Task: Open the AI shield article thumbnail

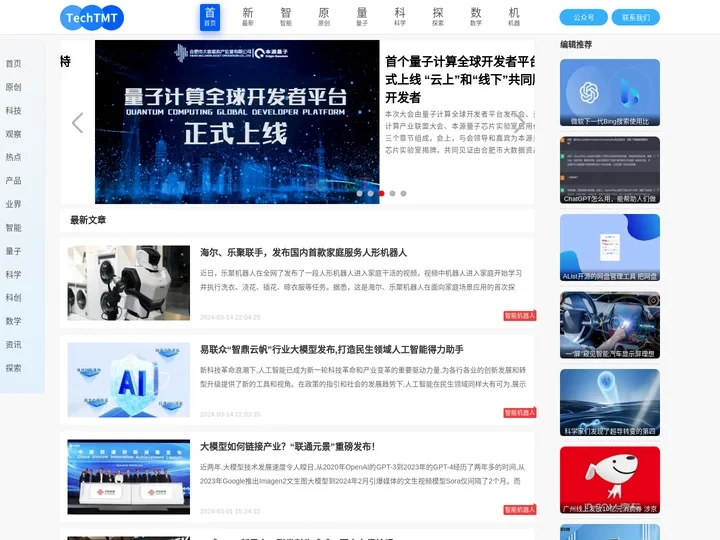Action: coord(129,380)
